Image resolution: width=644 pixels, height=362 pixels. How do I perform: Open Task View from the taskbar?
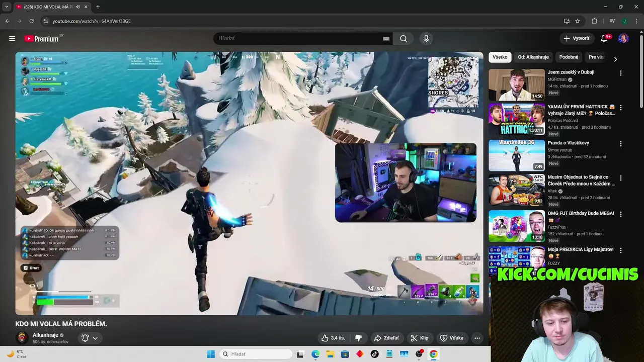tap(300, 354)
